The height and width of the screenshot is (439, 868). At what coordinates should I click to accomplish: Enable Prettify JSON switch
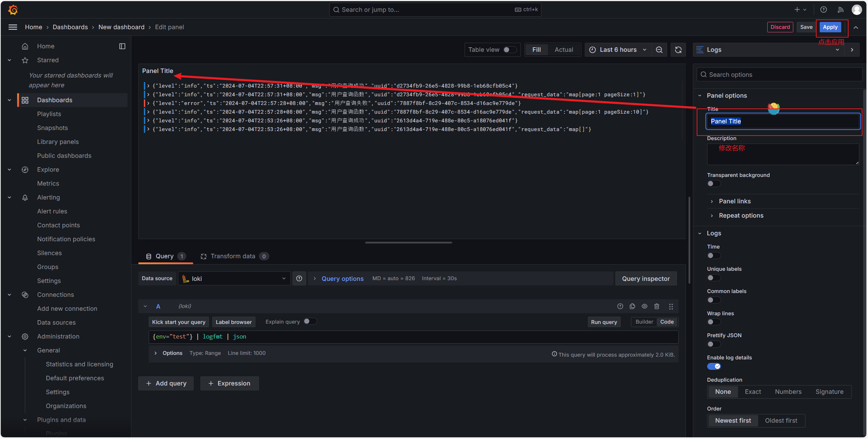point(714,344)
